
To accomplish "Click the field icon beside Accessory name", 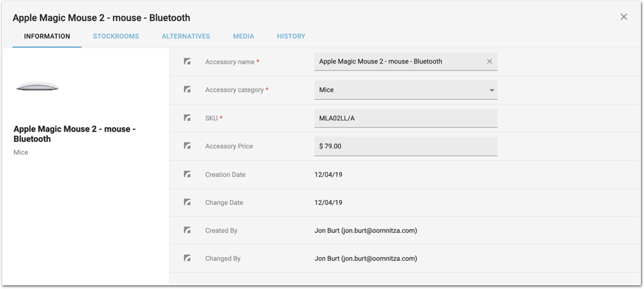I will [187, 62].
